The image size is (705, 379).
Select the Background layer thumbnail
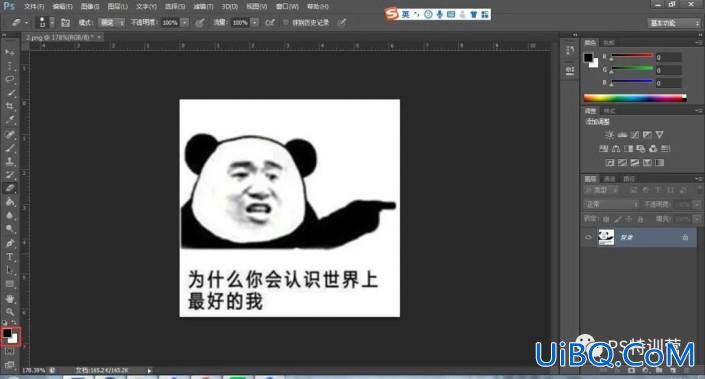606,237
